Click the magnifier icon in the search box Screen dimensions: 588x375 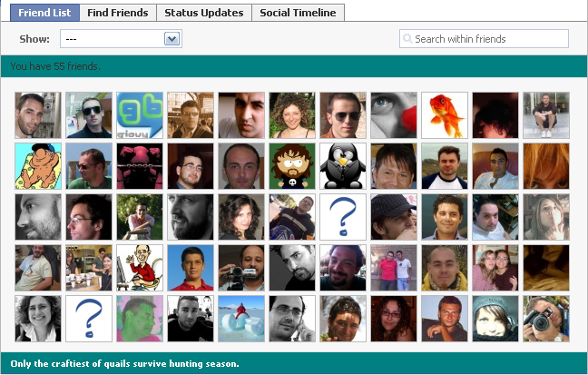click(407, 39)
